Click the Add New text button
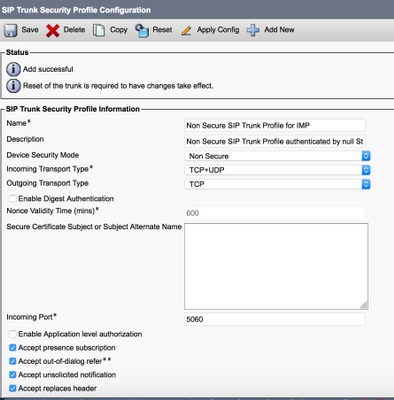394x400 pixels. (279, 30)
